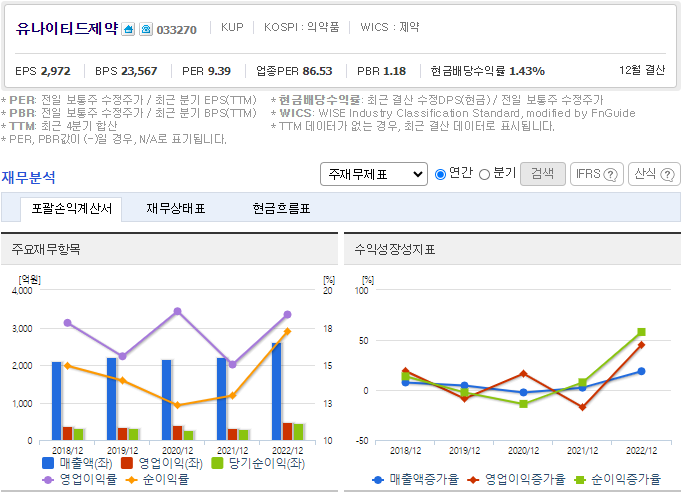Click the 수익성장성지표 chart title
The width and height of the screenshot is (690, 498).
coord(395,249)
